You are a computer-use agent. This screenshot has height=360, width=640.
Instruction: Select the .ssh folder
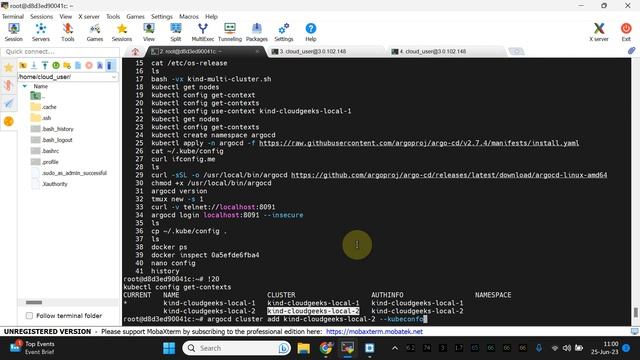click(41, 118)
